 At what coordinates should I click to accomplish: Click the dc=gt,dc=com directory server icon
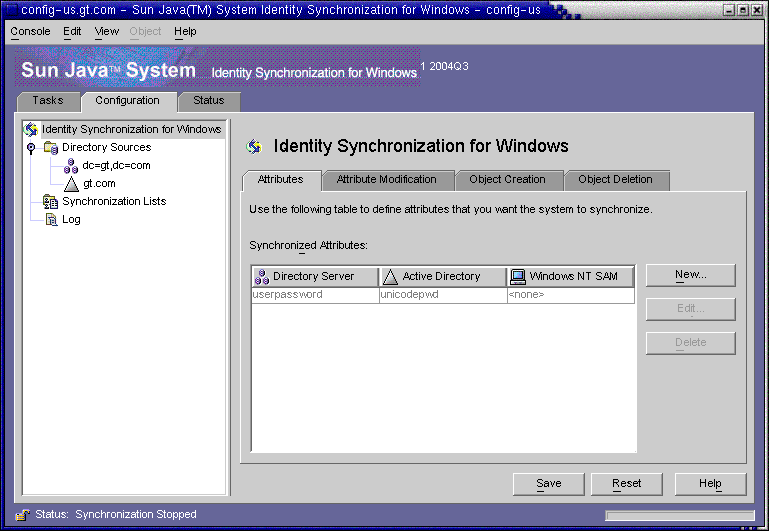pyautogui.click(x=71, y=166)
